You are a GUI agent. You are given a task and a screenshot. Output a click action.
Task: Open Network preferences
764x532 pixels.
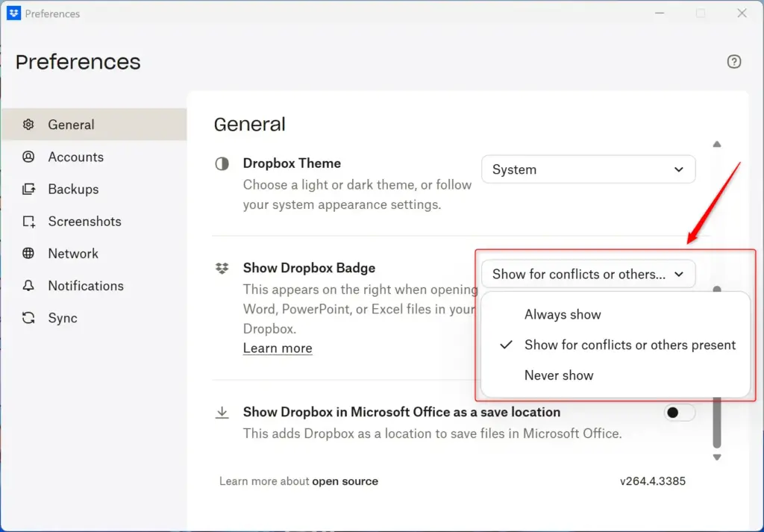95,254
